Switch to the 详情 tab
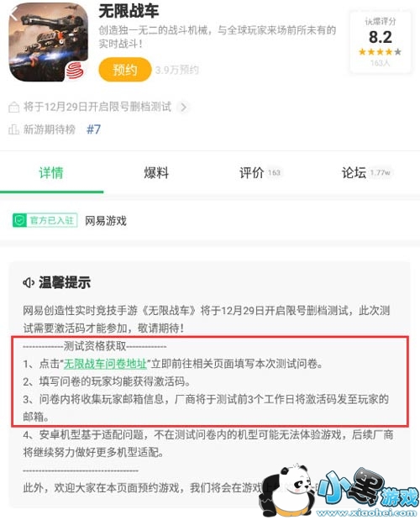This screenshot has width=420, height=520. pyautogui.click(x=51, y=173)
